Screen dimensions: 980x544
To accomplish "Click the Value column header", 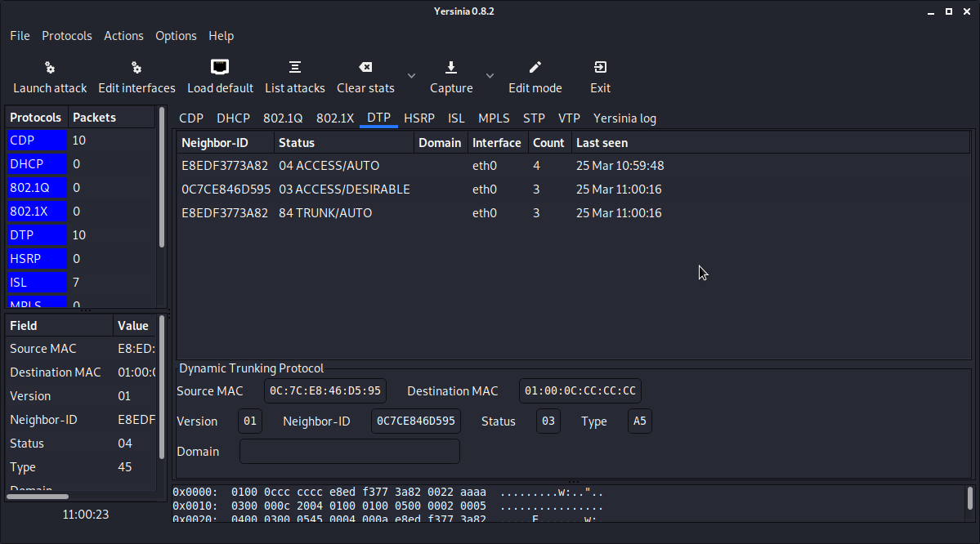I will 134,326.
